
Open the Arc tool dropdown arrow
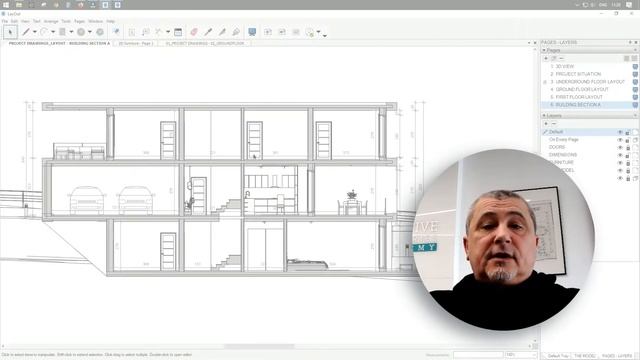[53, 32]
